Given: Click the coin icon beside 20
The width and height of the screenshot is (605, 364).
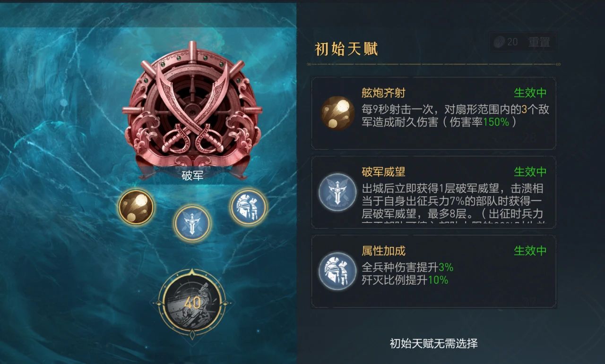Looking at the screenshot, I should coord(499,42).
